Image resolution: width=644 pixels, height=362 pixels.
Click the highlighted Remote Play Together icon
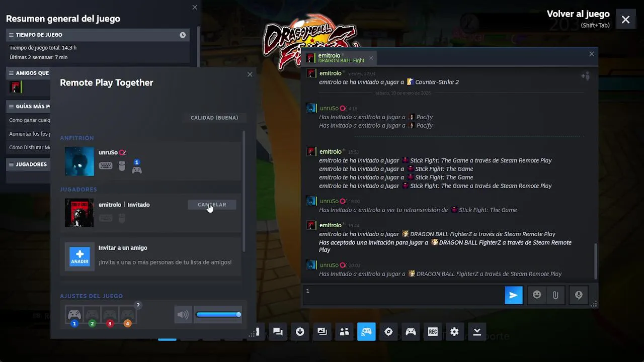(366, 332)
